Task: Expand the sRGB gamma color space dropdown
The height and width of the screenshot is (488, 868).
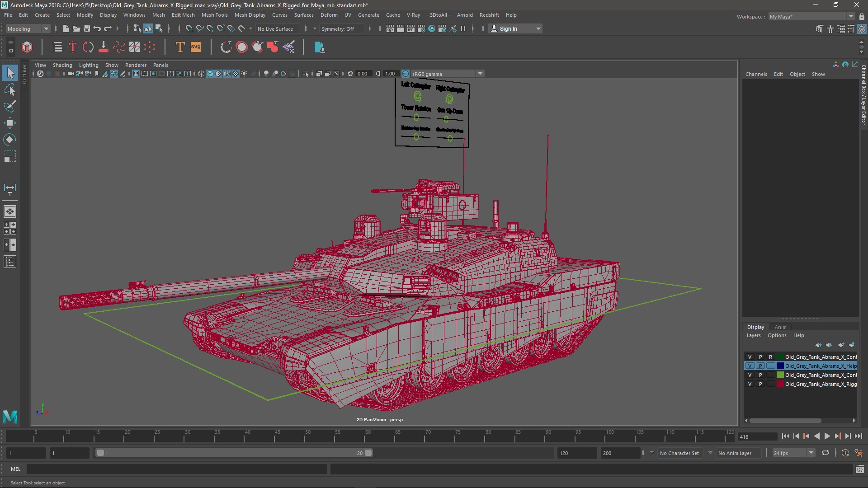Action: [x=480, y=74]
